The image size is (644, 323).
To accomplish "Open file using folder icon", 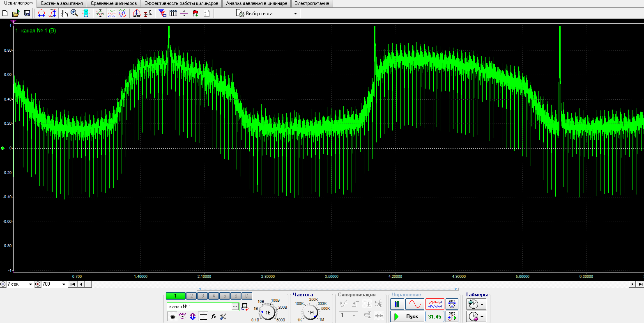I will pos(16,13).
